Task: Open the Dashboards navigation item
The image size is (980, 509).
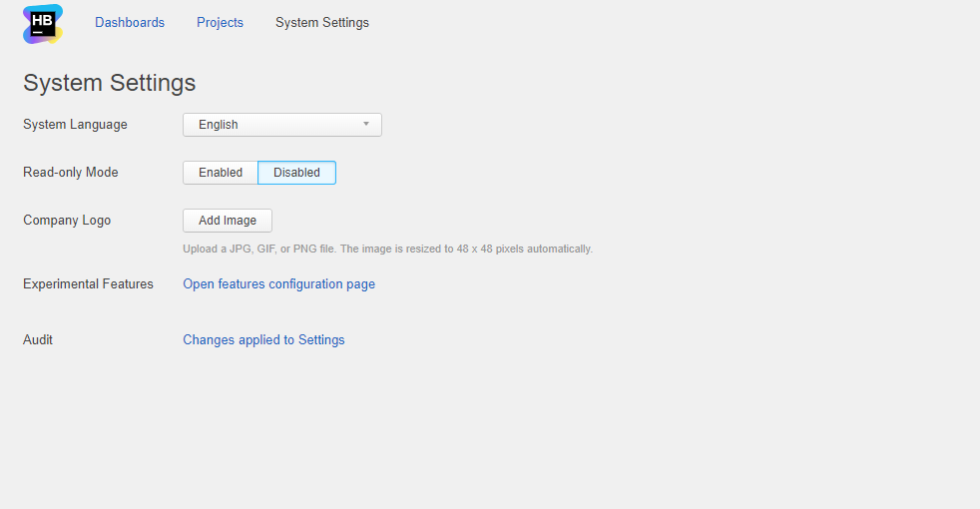Action: point(130,22)
